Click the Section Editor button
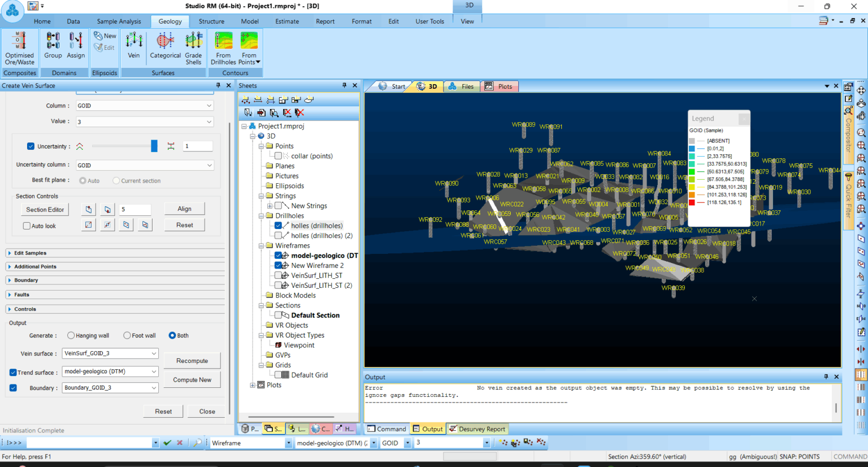The width and height of the screenshot is (868, 467). click(x=45, y=209)
